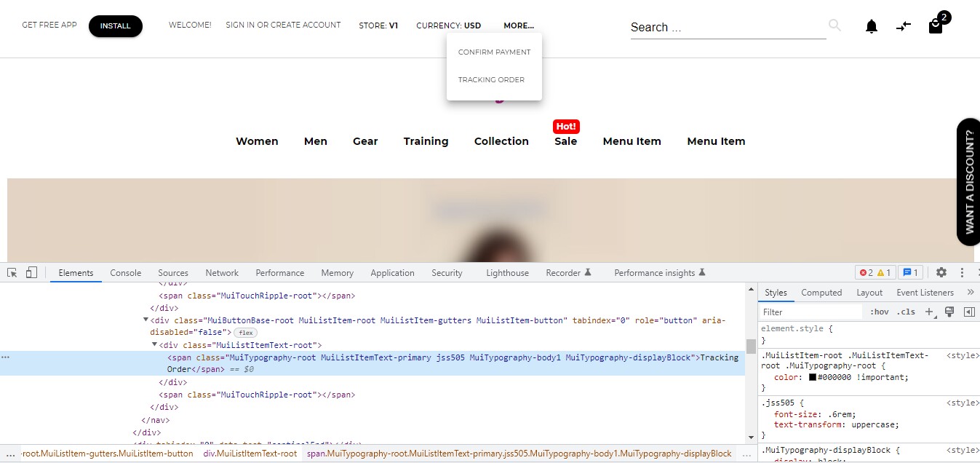Open the Computed styles tab

pyautogui.click(x=821, y=292)
